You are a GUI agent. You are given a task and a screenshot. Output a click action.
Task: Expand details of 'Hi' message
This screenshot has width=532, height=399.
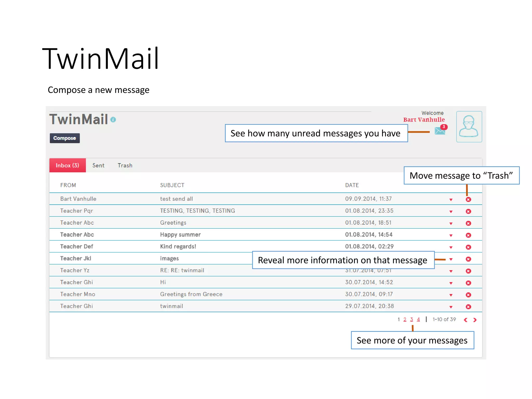451,283
